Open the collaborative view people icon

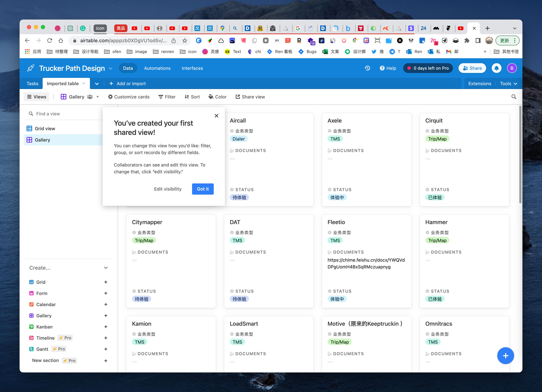tap(90, 97)
